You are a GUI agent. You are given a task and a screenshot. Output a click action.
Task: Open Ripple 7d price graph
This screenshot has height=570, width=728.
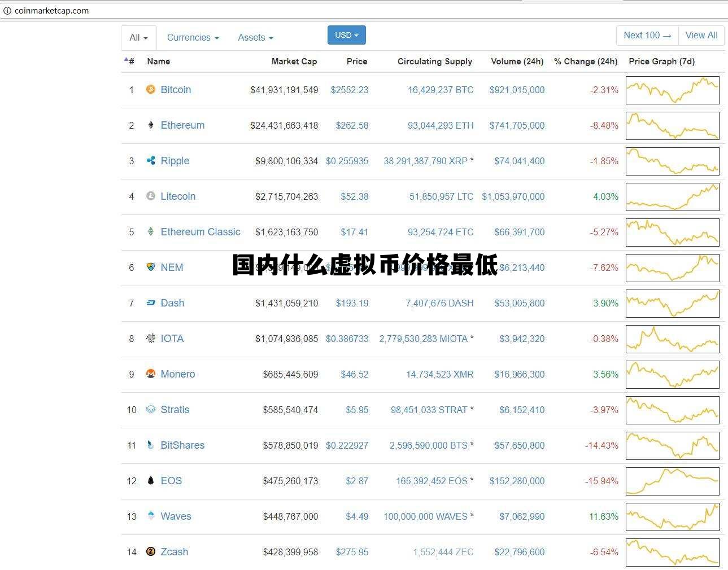coord(672,161)
